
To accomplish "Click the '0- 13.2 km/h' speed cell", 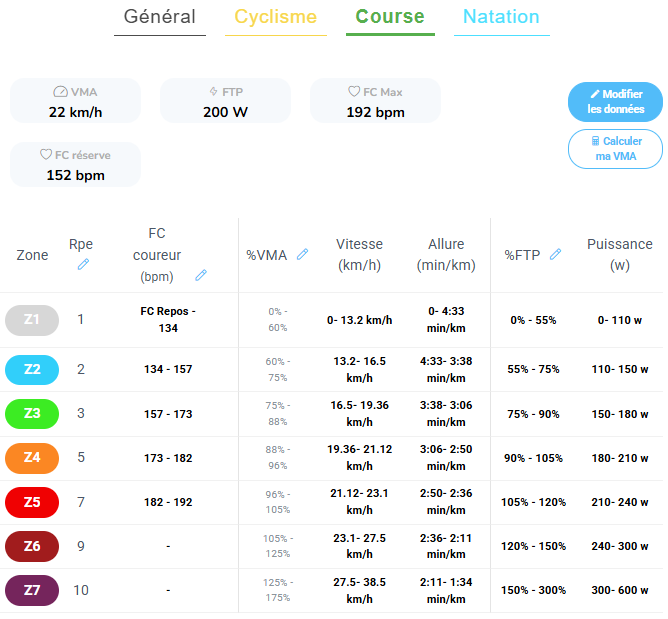I will [x=360, y=320].
